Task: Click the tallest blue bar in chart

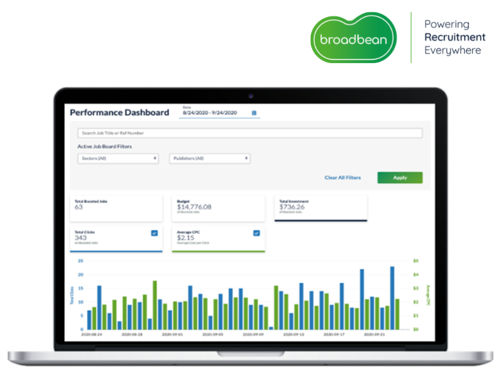Action: (392, 298)
